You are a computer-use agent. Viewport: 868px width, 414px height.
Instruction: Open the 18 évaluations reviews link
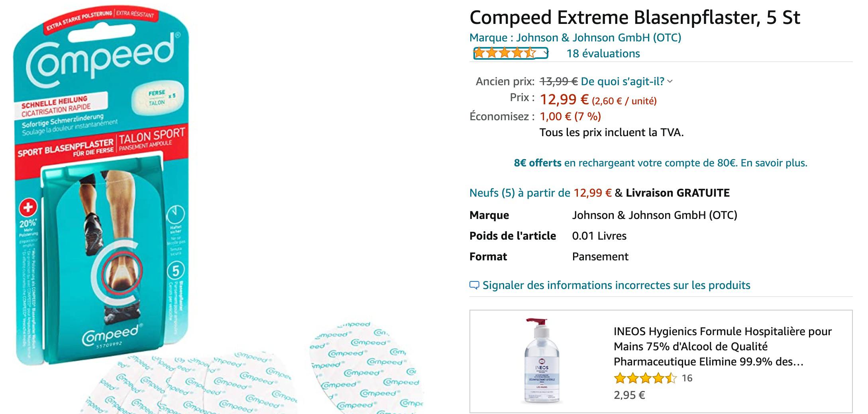pos(603,53)
